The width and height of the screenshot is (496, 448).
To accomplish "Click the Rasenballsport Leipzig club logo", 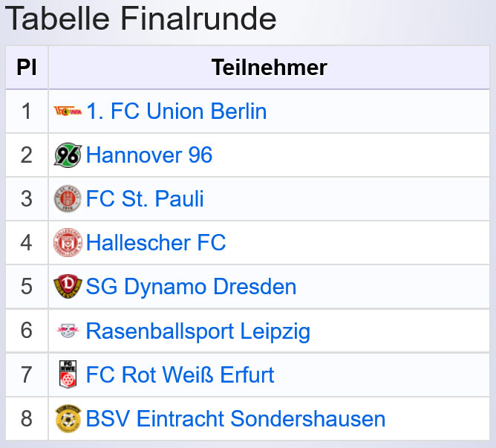I will [68, 331].
